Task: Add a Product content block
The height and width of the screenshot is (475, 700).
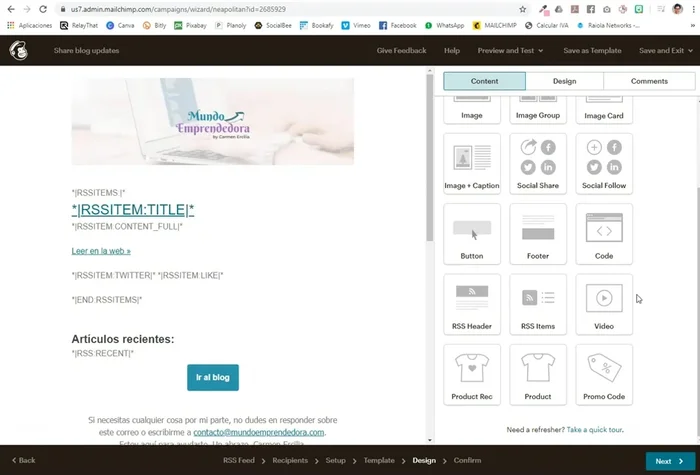Action: [x=538, y=375]
